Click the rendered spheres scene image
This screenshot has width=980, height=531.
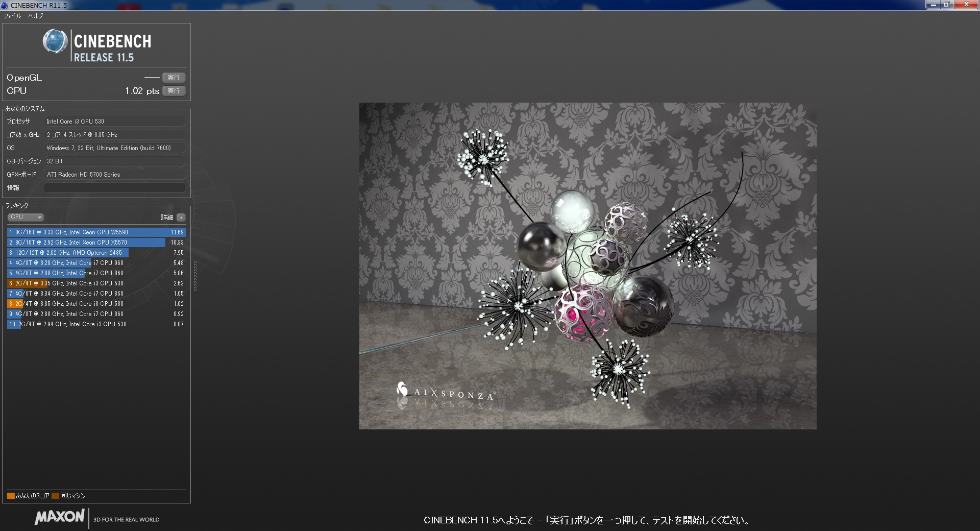[x=587, y=266]
